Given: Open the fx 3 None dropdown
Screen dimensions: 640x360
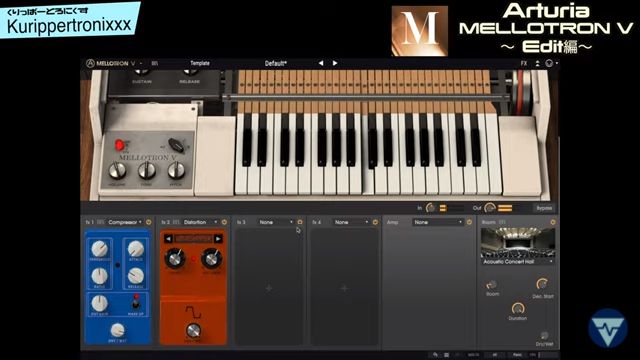Looking at the screenshot, I should tap(276, 222).
